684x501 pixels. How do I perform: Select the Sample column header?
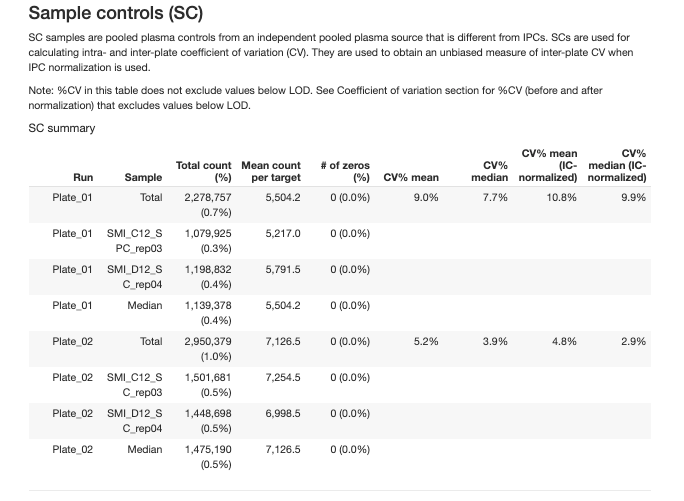coord(144,178)
